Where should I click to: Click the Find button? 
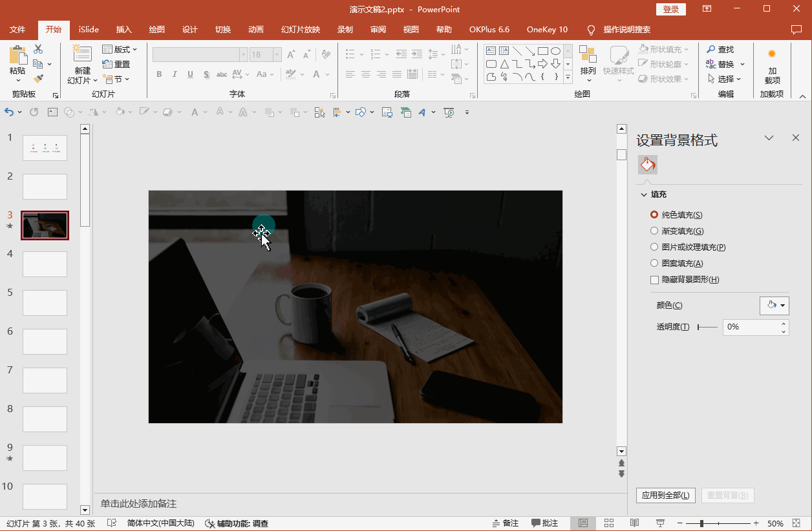coord(720,49)
